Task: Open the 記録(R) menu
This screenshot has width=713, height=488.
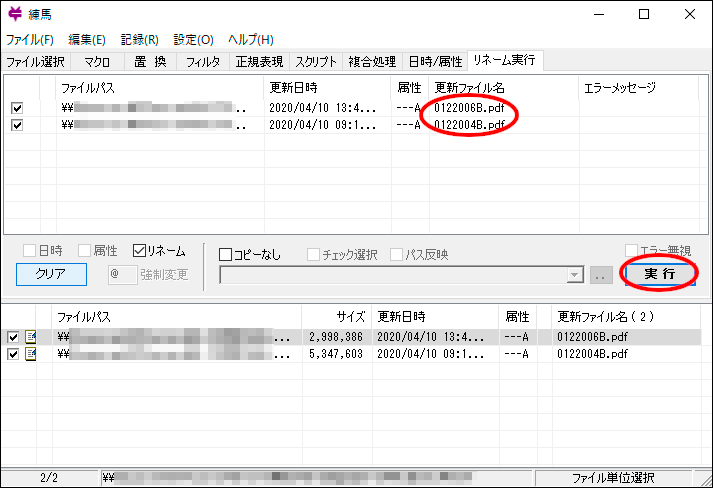Action: click(140, 40)
